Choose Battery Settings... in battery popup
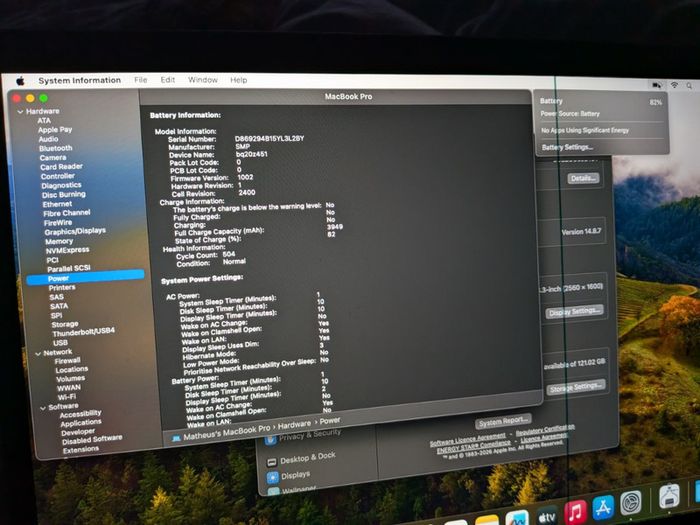The height and width of the screenshot is (525, 700). coord(567,147)
